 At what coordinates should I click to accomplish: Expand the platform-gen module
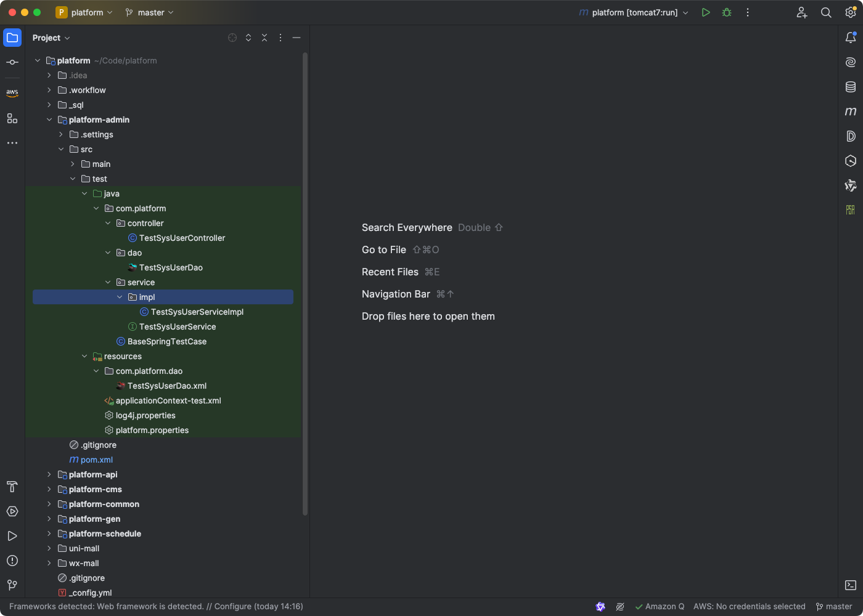(49, 519)
